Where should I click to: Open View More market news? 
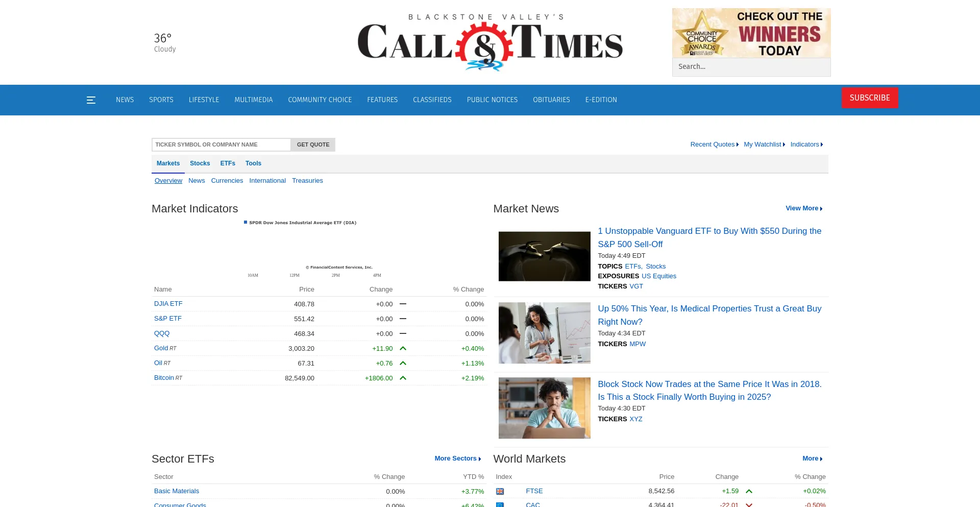click(804, 208)
